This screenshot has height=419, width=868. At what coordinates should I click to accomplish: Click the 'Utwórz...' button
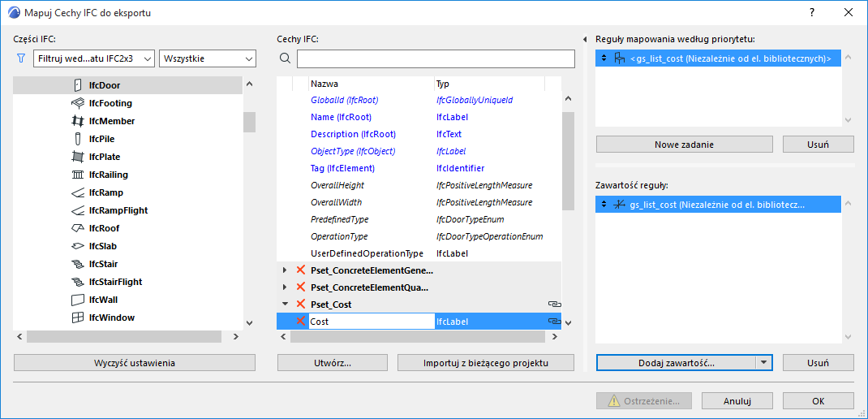(332, 363)
